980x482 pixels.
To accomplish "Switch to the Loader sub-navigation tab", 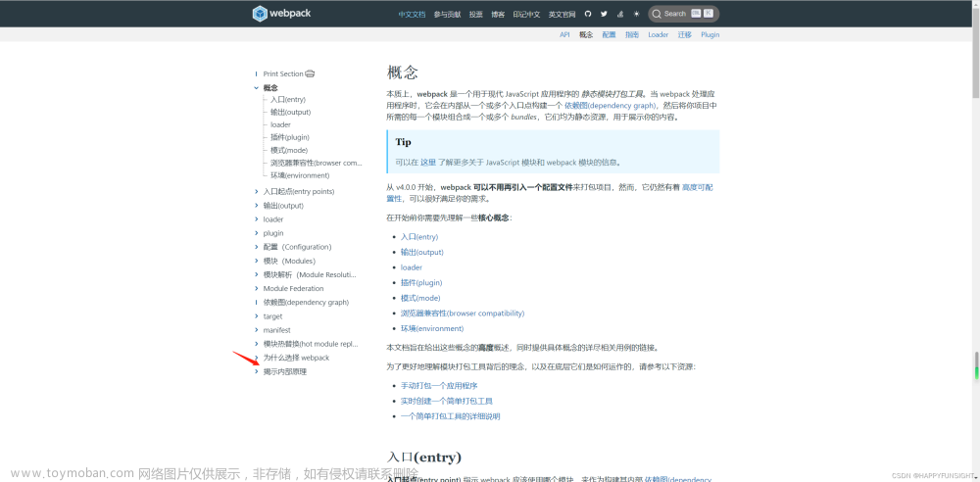I will (659, 35).
